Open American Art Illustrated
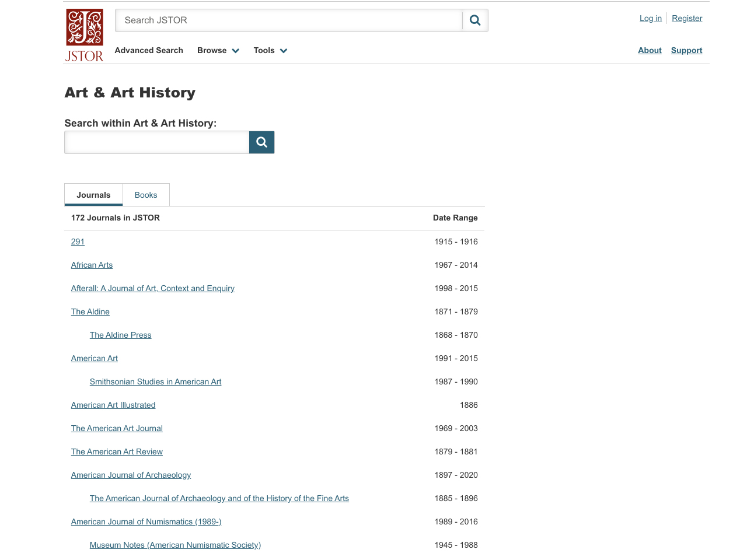 pyautogui.click(x=113, y=405)
